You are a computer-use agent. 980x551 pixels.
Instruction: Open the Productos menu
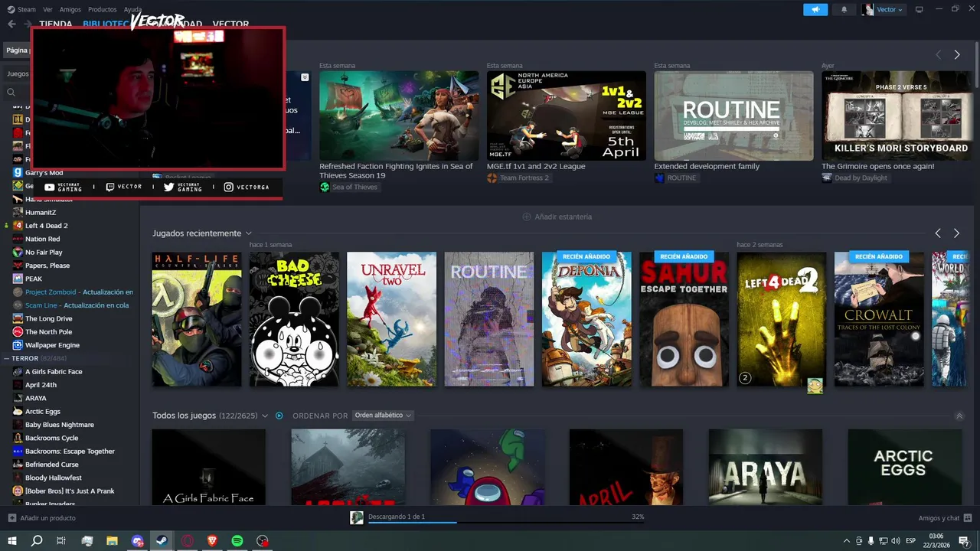point(103,9)
